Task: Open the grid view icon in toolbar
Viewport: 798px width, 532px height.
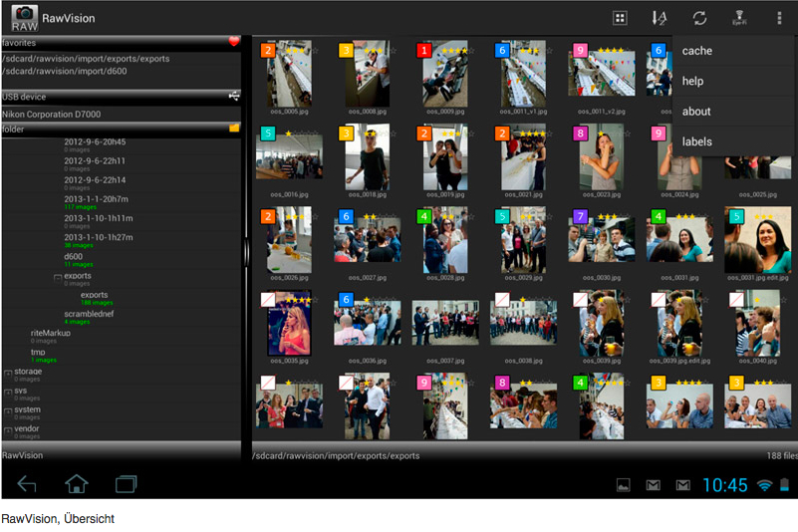Action: pyautogui.click(x=620, y=18)
